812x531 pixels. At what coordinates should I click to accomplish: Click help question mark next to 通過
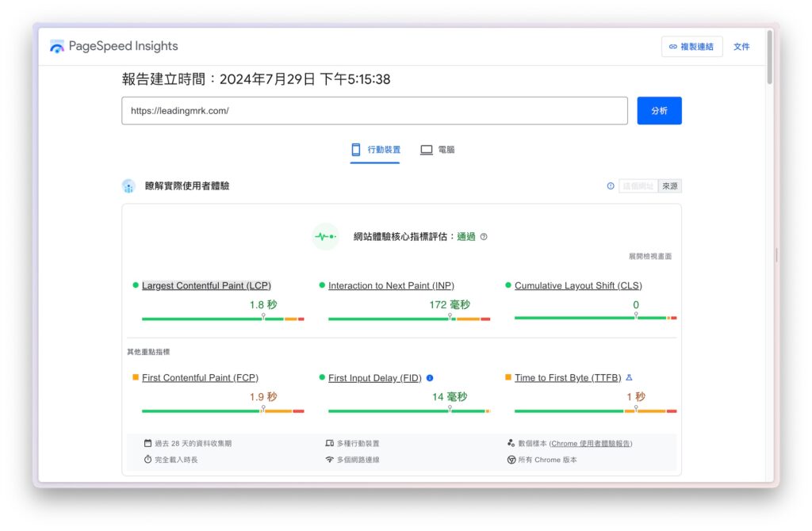click(484, 236)
